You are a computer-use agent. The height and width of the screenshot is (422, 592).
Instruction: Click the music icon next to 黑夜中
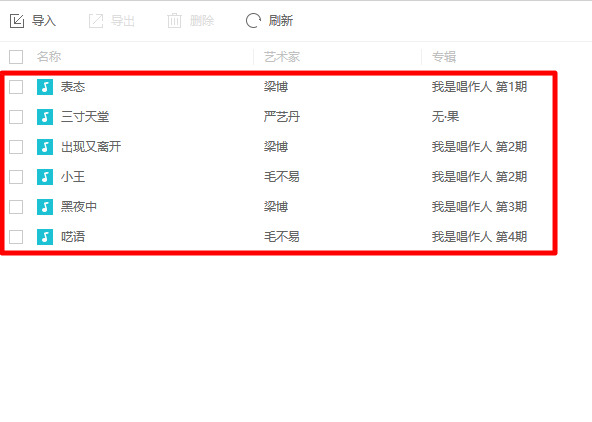pos(45,207)
